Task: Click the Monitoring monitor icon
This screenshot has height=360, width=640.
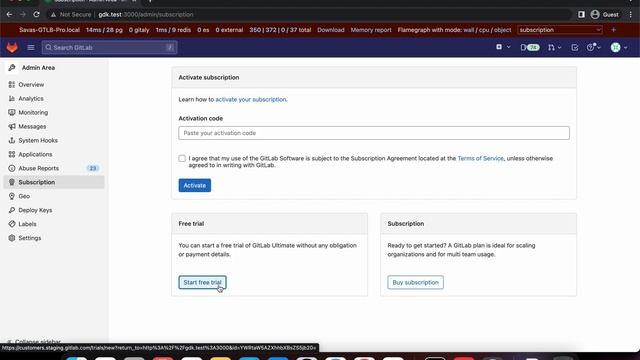Action: 12,112
